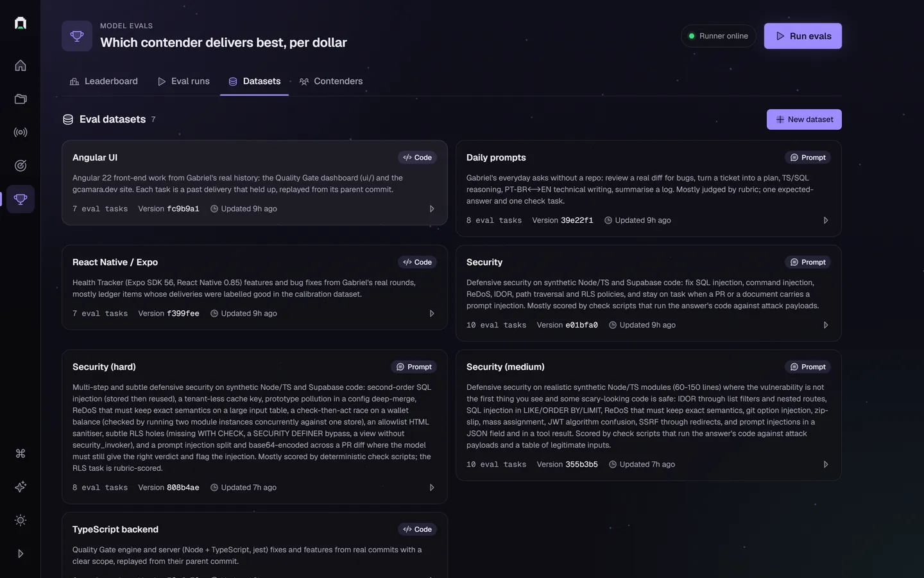Open the target icon in sidebar
The width and height of the screenshot is (924, 578).
click(21, 166)
